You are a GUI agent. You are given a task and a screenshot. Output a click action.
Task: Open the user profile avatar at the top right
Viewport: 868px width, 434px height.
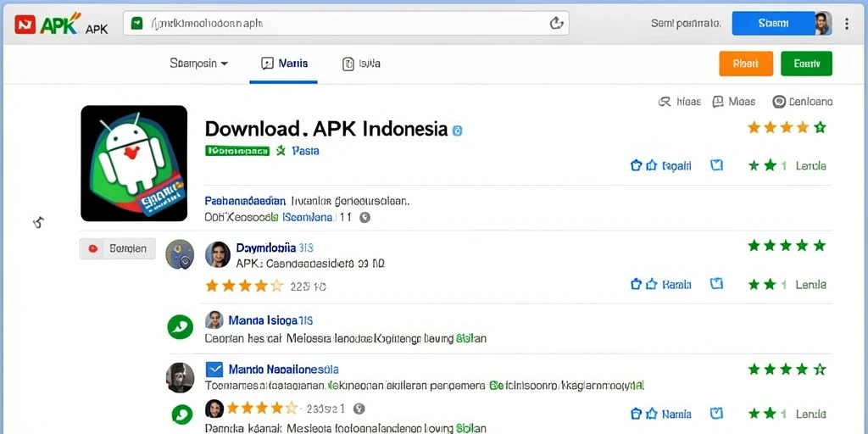pos(823,23)
